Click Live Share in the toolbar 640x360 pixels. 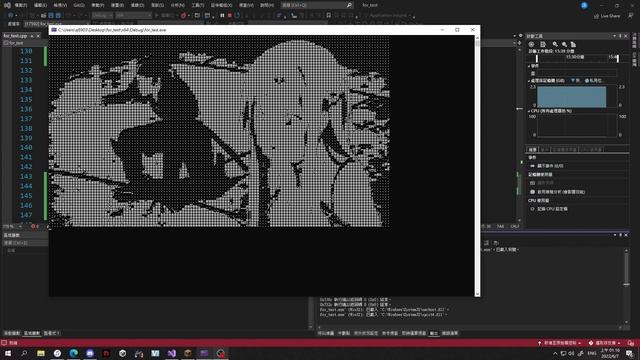(x=607, y=16)
